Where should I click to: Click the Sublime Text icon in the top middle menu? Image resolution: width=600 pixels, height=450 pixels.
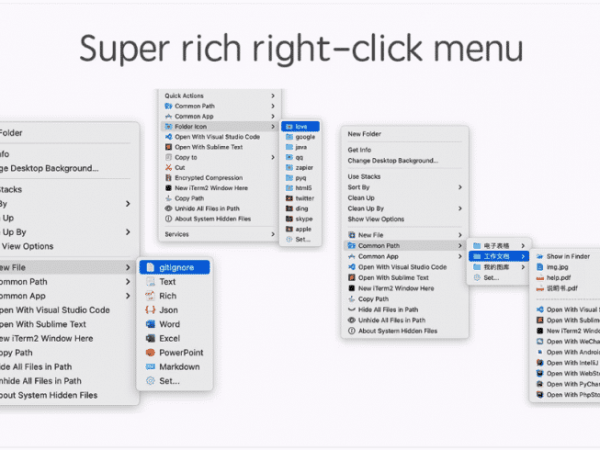[168, 147]
